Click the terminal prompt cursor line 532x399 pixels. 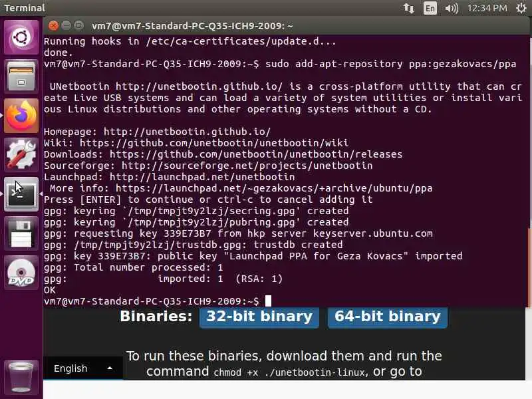tap(158, 301)
